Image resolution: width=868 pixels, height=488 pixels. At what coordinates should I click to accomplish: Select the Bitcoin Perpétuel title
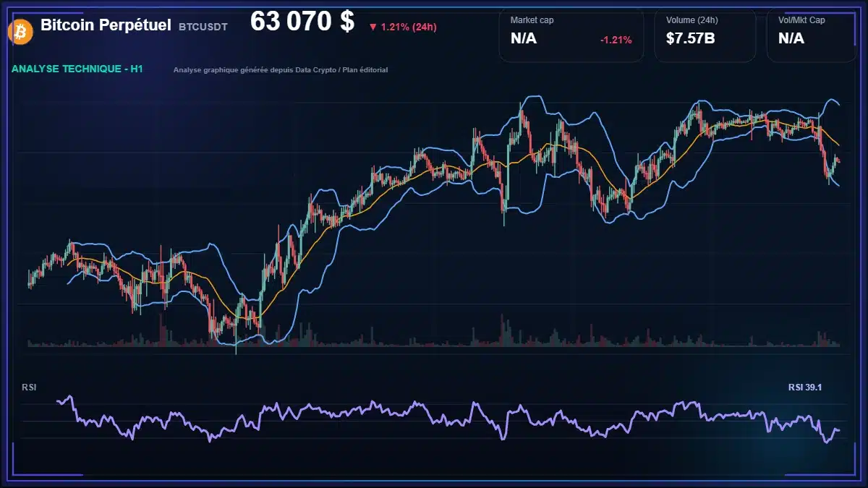(106, 25)
